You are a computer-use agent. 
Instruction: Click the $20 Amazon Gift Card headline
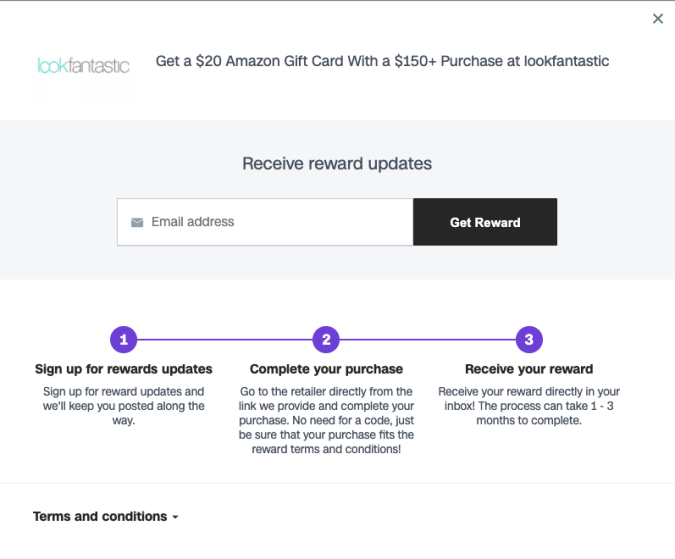click(382, 61)
